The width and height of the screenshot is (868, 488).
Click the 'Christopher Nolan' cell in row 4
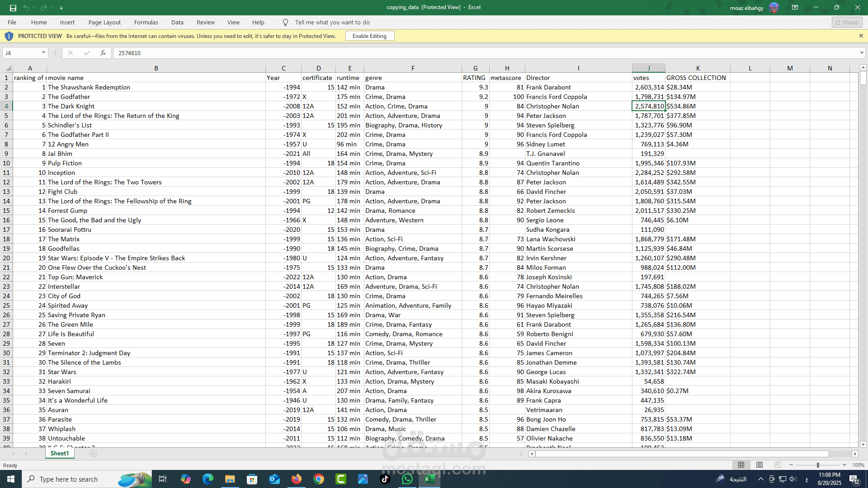pos(578,106)
